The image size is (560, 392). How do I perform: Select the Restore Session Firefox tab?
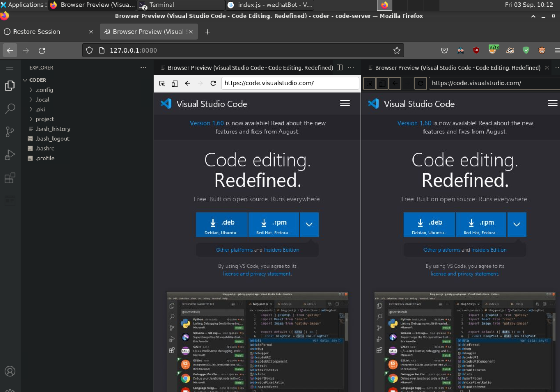click(49, 32)
